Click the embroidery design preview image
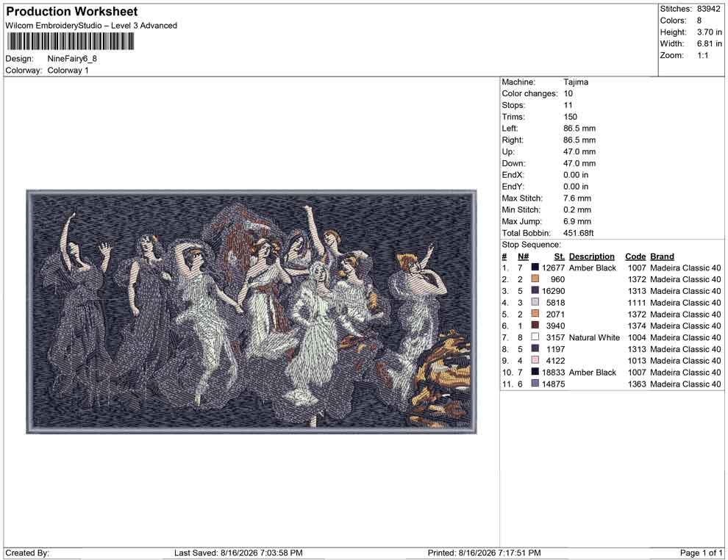The image size is (728, 560). tap(251, 312)
